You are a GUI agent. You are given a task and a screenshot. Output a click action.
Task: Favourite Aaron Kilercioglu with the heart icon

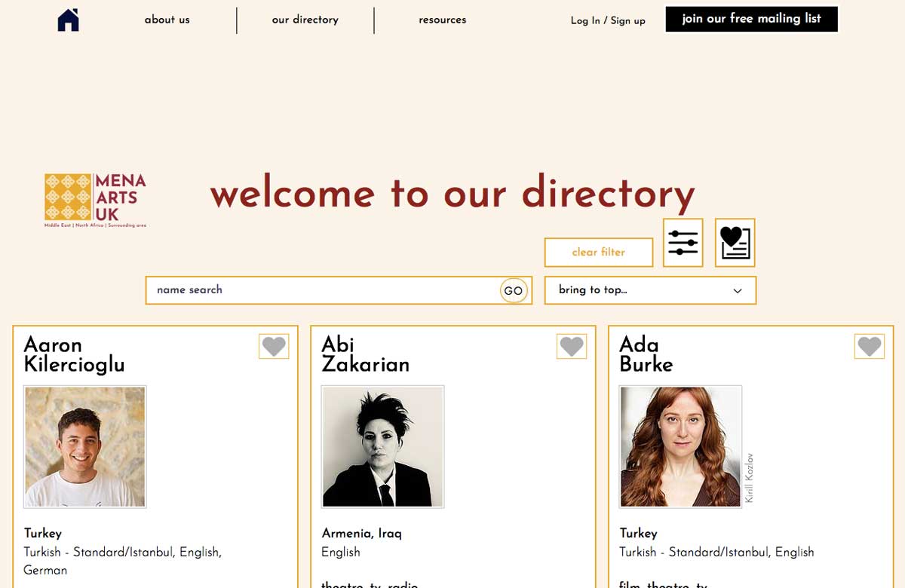click(274, 346)
